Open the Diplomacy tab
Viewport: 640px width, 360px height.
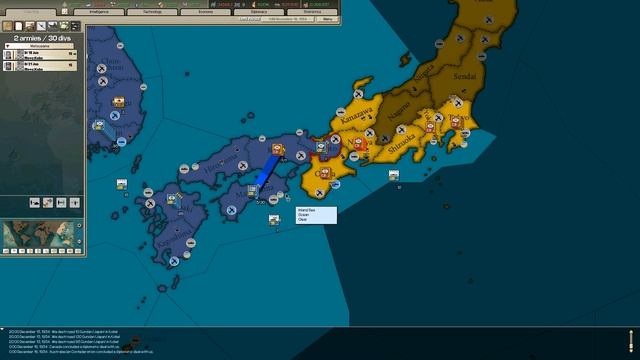[x=259, y=12]
